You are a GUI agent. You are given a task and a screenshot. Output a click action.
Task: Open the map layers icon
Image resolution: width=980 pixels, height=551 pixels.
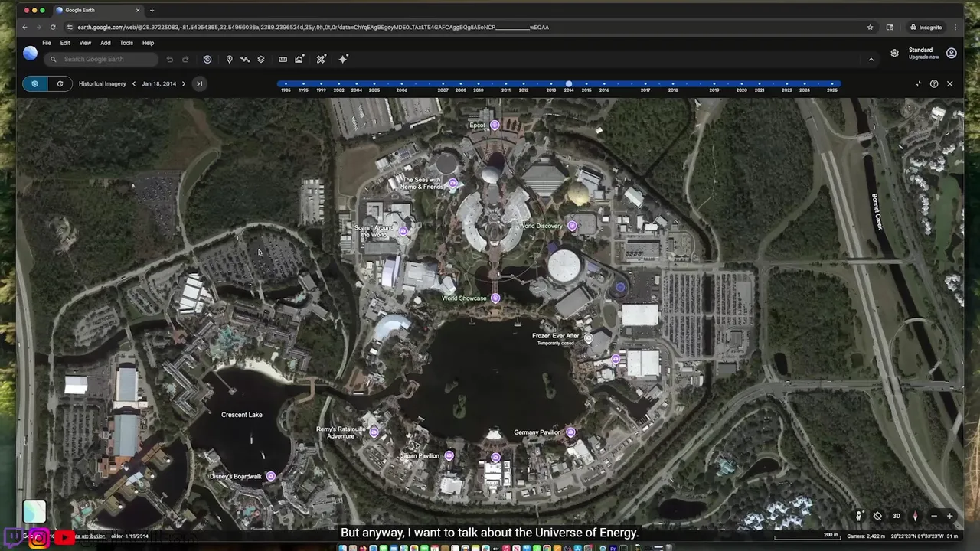[x=261, y=59]
